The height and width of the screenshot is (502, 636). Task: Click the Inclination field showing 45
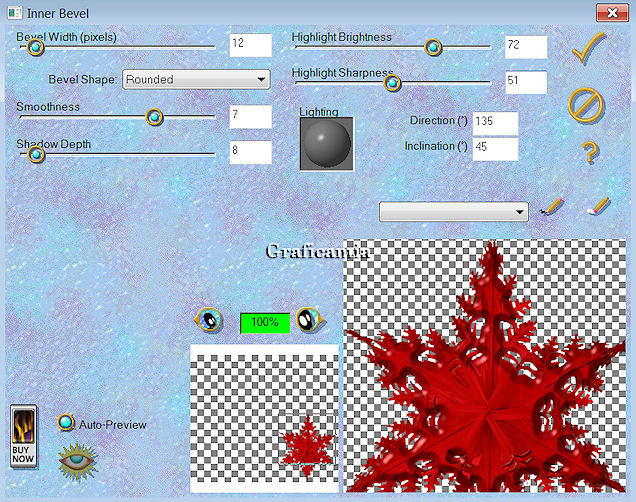point(495,149)
